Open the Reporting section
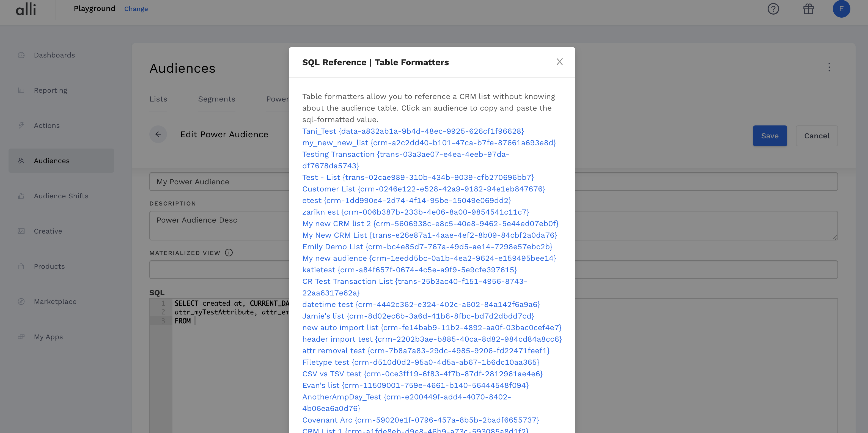 tap(51, 90)
